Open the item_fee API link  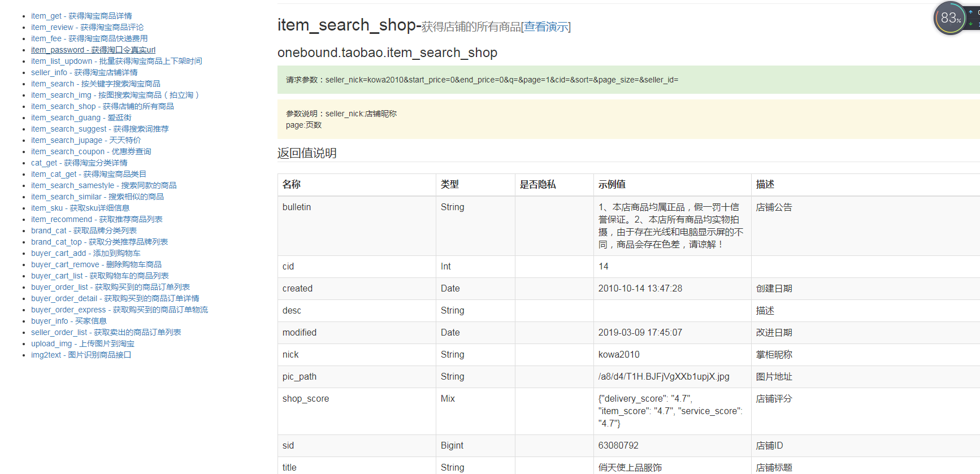[x=89, y=38]
